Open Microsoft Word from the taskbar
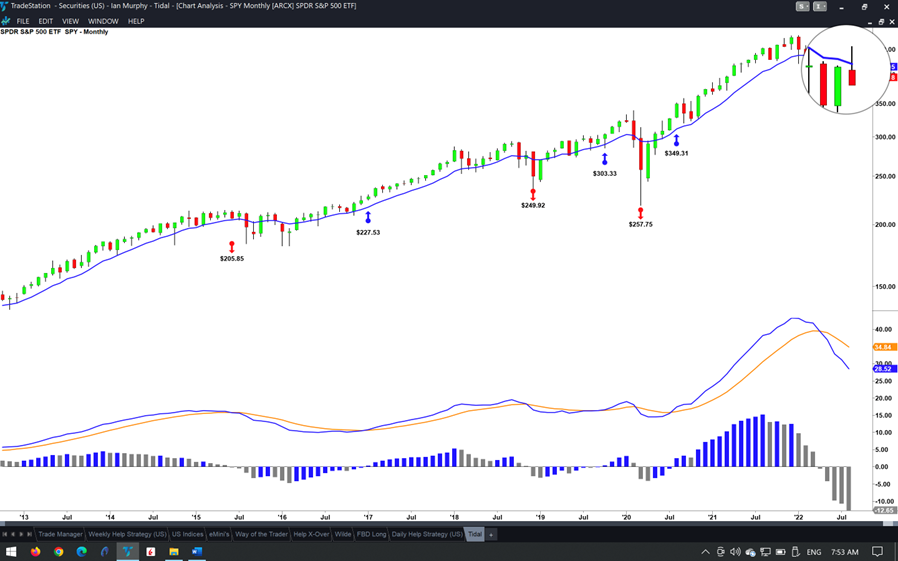The width and height of the screenshot is (898, 561). [197, 552]
